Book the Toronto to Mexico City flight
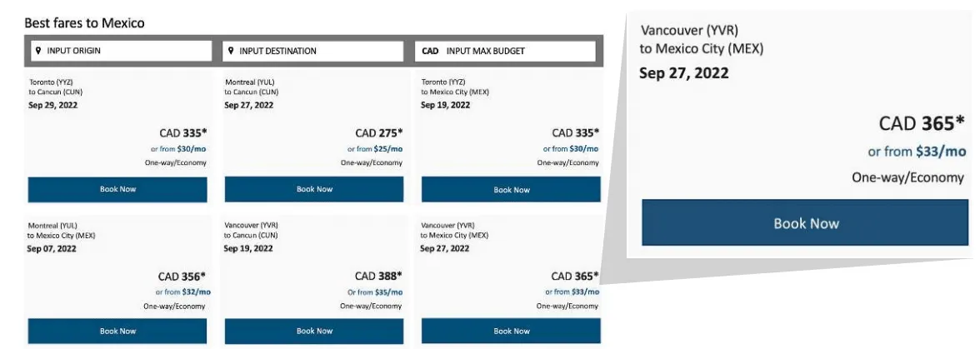 (x=511, y=189)
